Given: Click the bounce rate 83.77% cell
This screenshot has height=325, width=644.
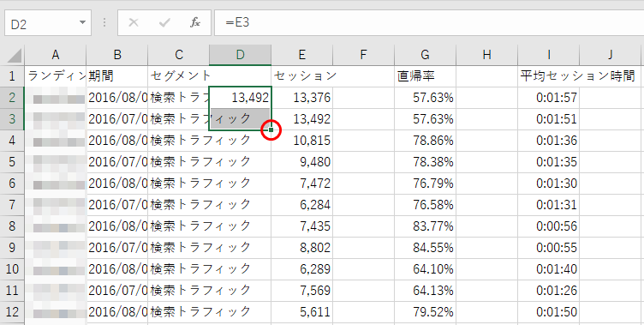Looking at the screenshot, I should 425,226.
